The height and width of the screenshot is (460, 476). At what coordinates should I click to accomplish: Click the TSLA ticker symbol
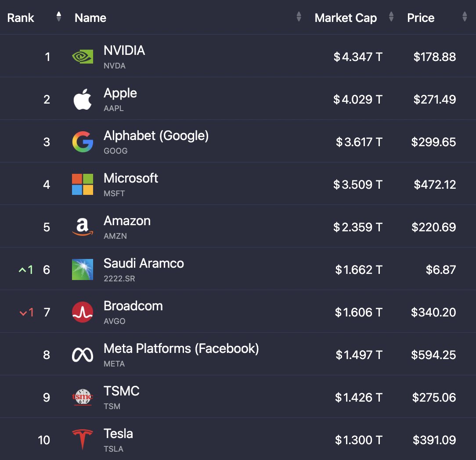pos(114,449)
